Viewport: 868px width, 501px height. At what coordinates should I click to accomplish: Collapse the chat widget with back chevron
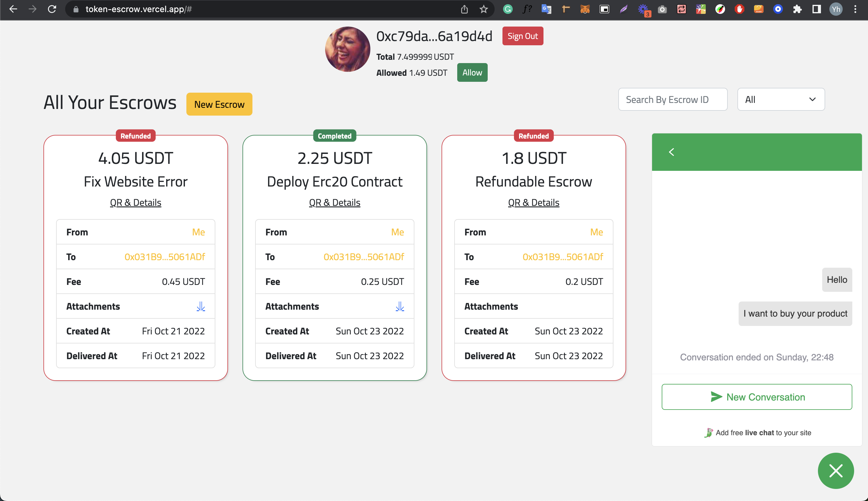pyautogui.click(x=671, y=152)
